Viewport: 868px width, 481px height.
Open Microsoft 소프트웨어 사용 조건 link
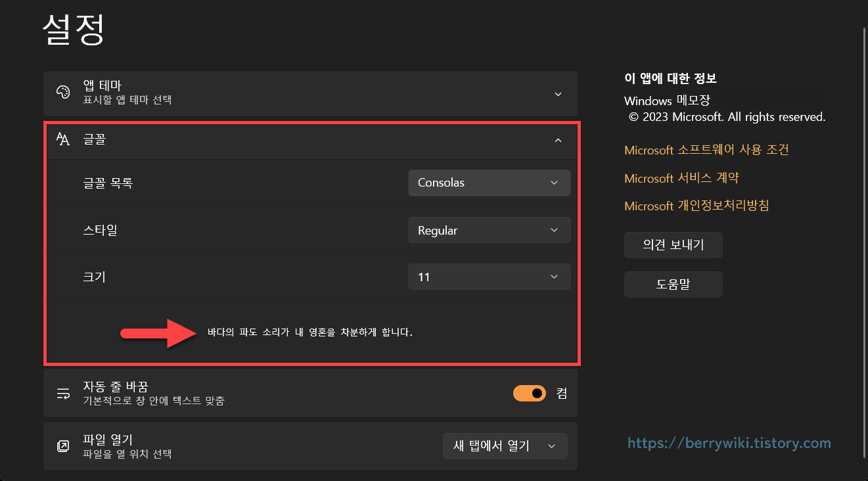click(x=706, y=150)
